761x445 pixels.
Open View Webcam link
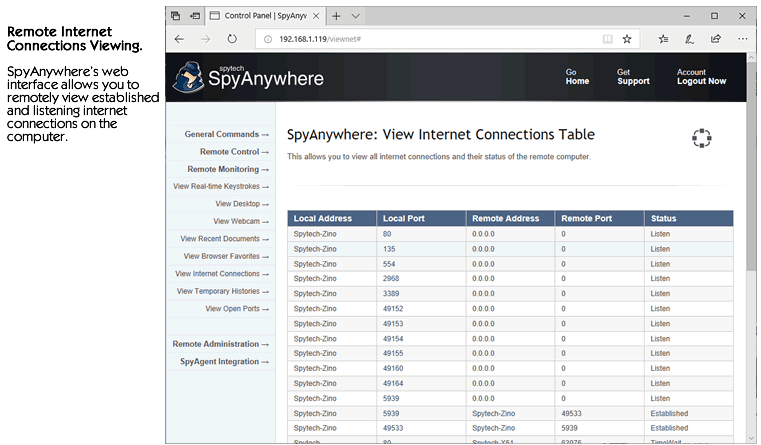(x=241, y=221)
